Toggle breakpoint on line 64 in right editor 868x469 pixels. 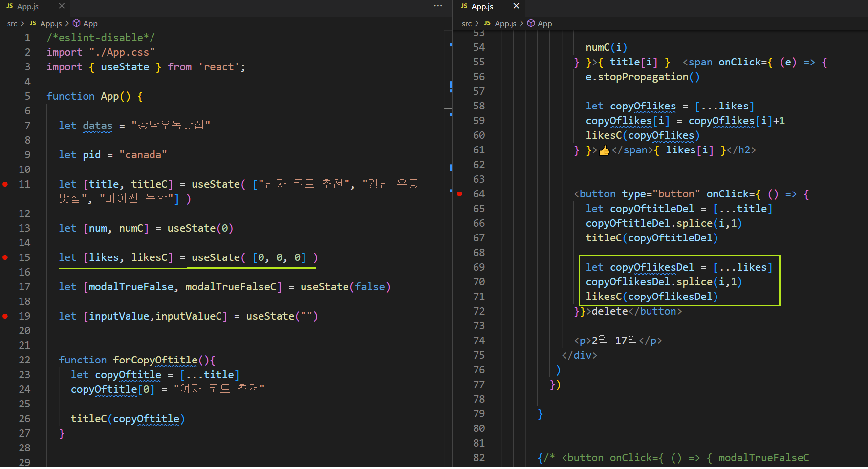[460, 194]
